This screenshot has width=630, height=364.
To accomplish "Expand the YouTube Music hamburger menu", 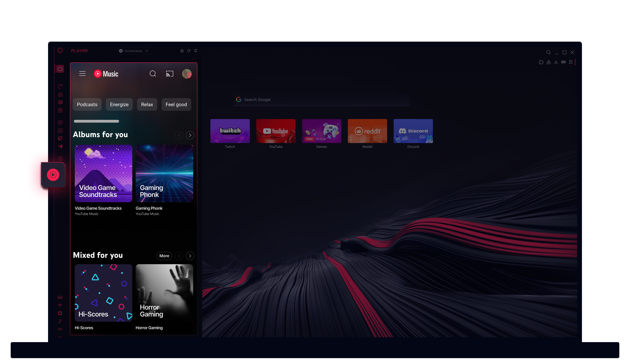I will (82, 74).
